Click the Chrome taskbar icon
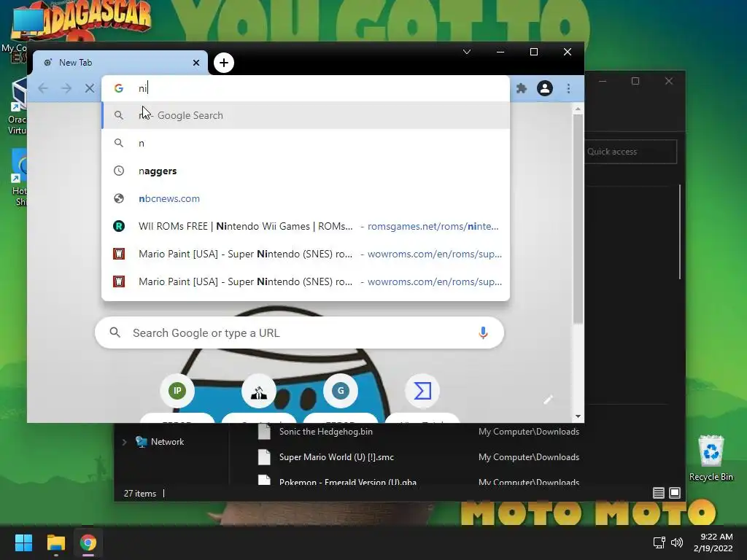This screenshot has height=560, width=747. tap(88, 542)
